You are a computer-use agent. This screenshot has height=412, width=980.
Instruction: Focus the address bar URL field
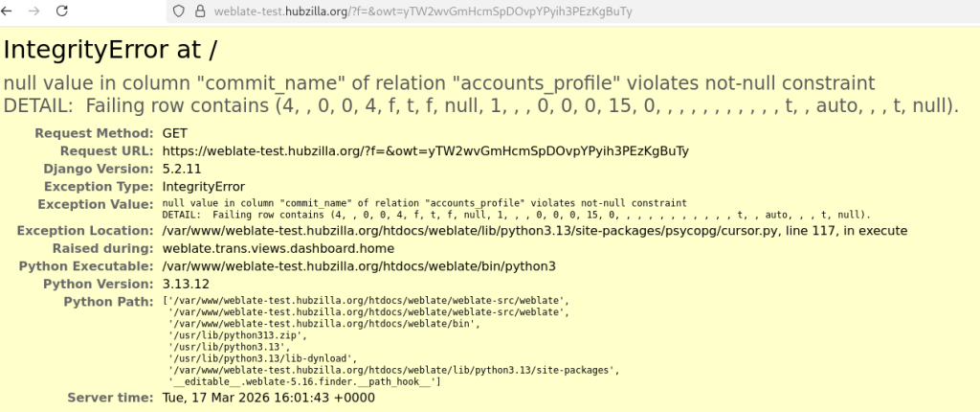421,11
